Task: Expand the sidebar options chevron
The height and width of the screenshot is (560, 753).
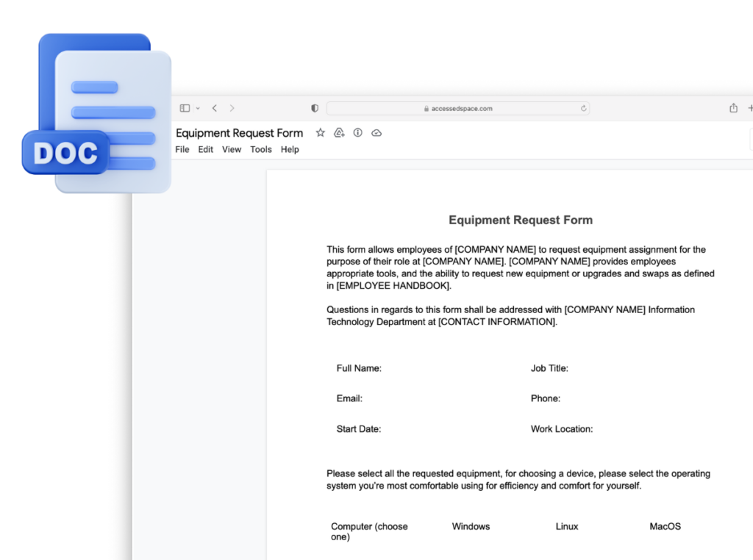Action: pos(197,107)
